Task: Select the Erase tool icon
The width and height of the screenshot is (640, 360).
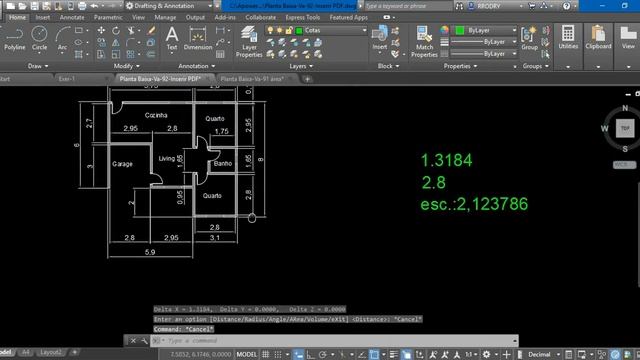Action: (x=151, y=31)
